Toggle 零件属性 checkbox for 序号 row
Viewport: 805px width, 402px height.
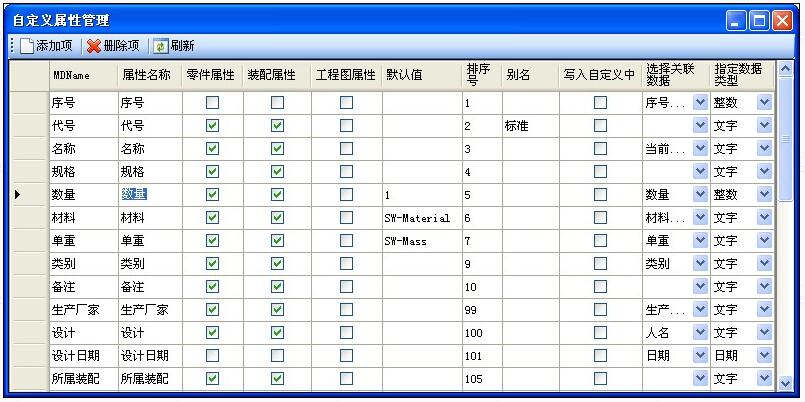[x=212, y=103]
